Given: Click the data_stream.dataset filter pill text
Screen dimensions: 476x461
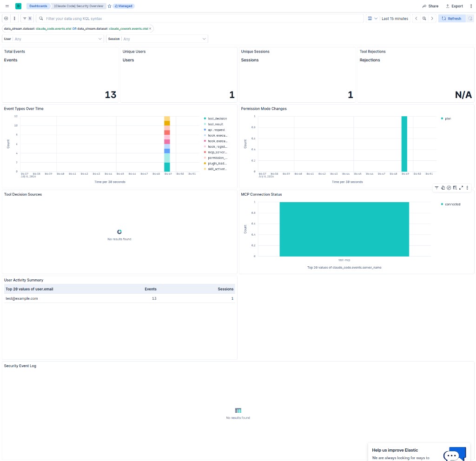Looking at the screenshot, I should coord(76,28).
